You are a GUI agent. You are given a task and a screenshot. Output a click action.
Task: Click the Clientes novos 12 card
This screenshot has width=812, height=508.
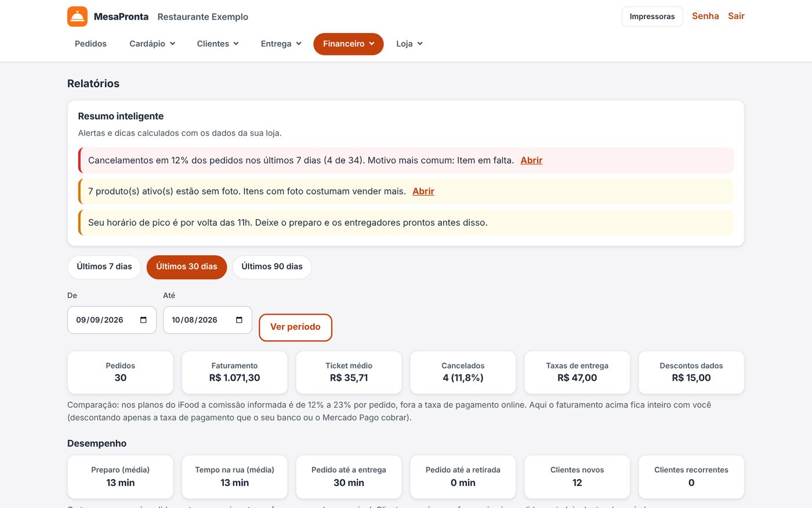click(x=577, y=477)
